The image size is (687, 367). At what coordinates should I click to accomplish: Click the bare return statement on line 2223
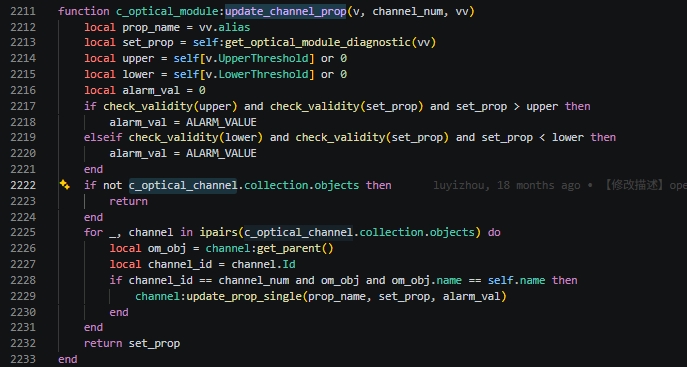click(x=128, y=201)
